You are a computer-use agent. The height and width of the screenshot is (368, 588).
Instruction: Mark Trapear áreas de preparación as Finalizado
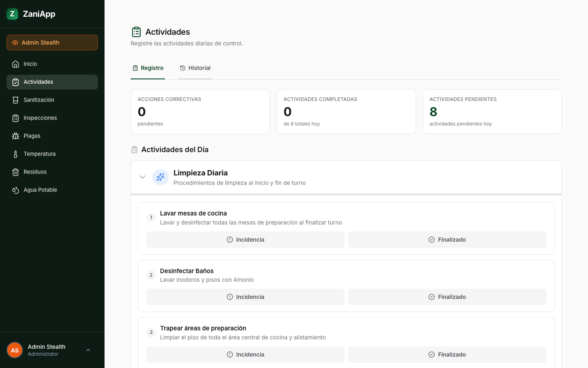447,355
